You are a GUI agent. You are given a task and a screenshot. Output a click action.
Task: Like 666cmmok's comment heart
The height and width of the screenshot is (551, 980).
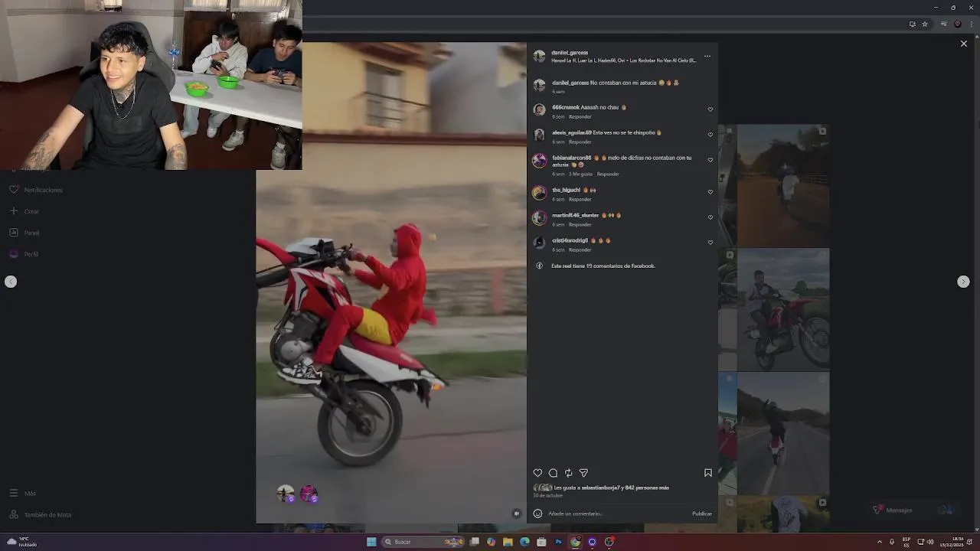[x=710, y=109]
